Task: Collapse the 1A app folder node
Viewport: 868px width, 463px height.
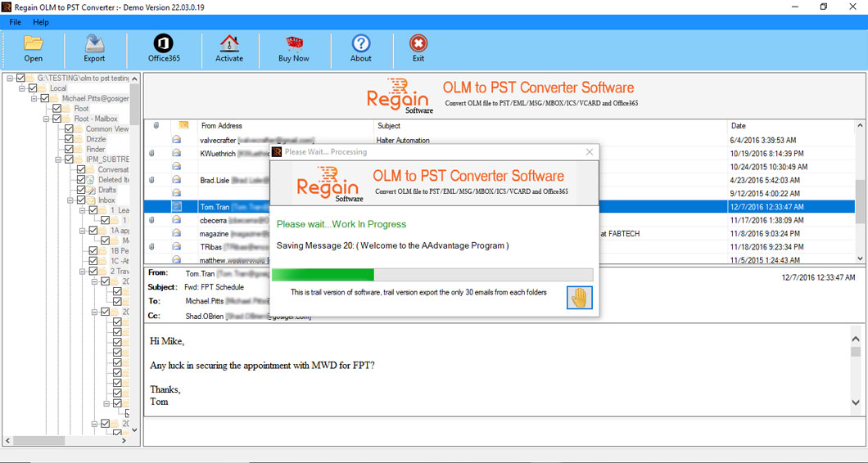Action: pyautogui.click(x=82, y=231)
